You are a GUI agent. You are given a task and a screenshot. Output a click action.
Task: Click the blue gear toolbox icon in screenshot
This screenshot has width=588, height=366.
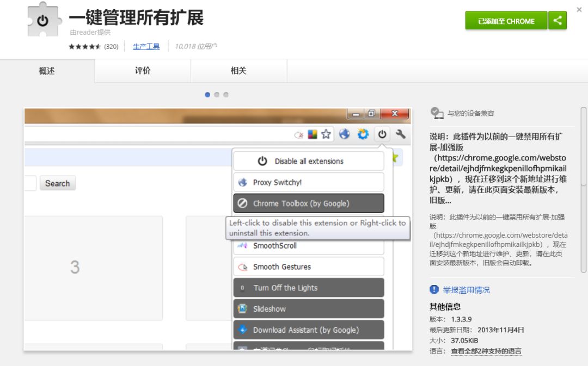[x=363, y=134]
